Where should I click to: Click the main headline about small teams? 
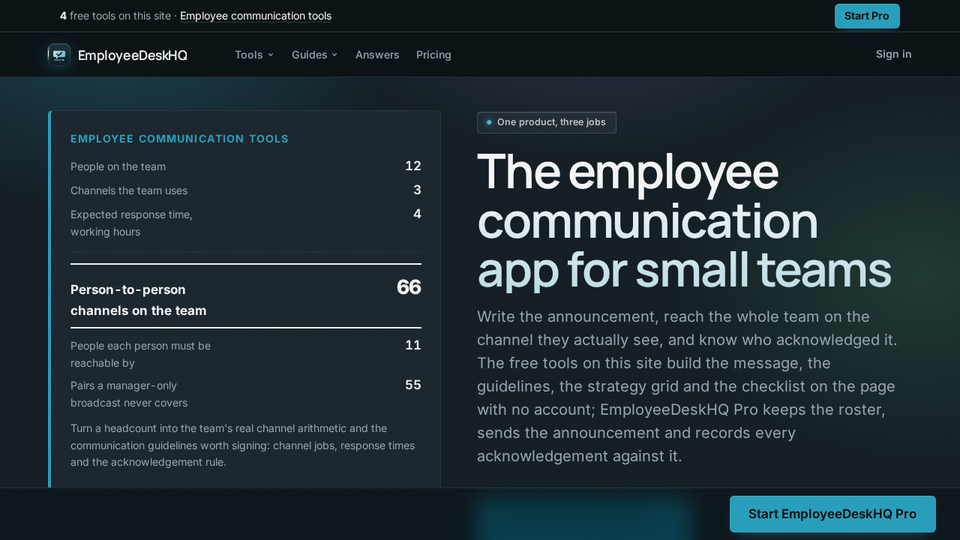coord(684,220)
